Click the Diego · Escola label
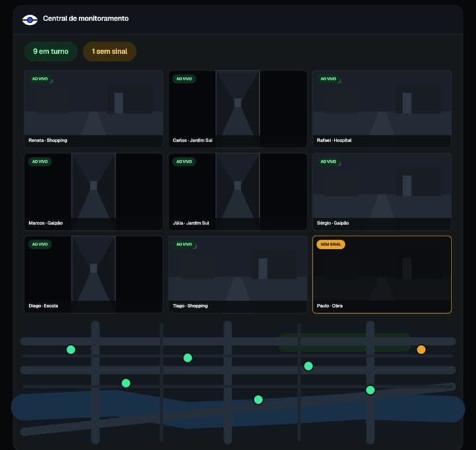This screenshot has height=450, width=476. pos(44,306)
